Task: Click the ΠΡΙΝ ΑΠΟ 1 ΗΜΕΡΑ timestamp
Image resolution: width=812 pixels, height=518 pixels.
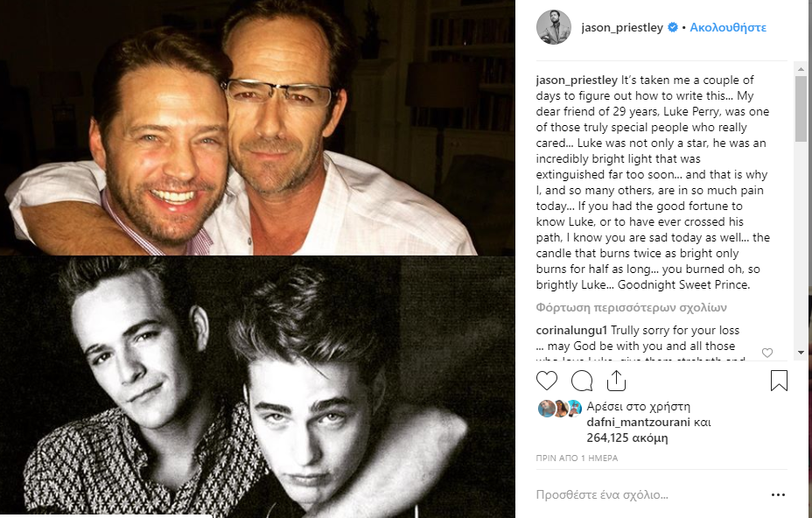Action: click(577, 458)
